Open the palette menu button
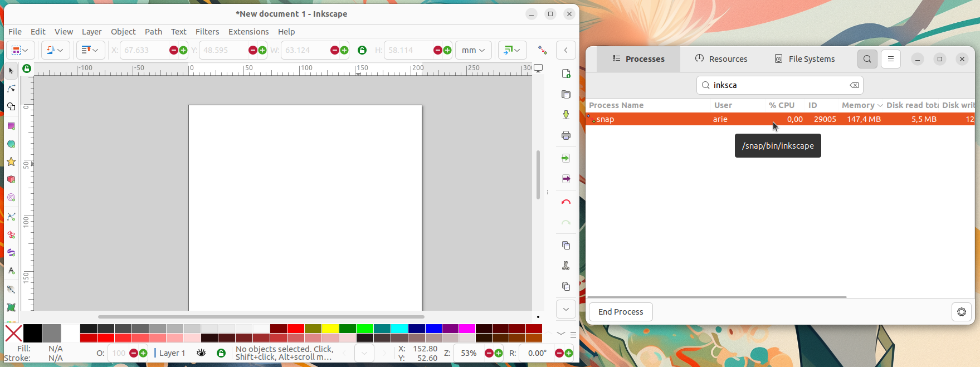 [x=573, y=335]
